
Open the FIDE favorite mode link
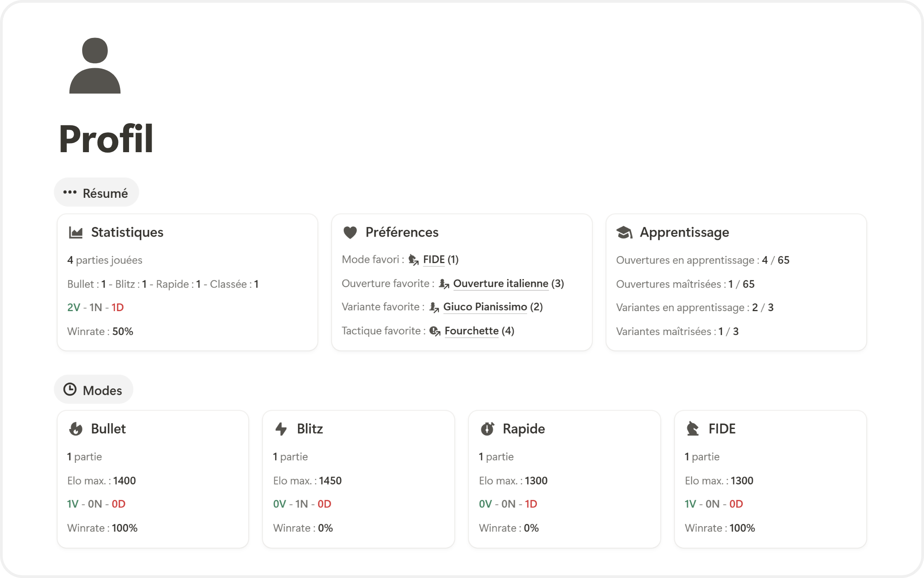click(434, 260)
